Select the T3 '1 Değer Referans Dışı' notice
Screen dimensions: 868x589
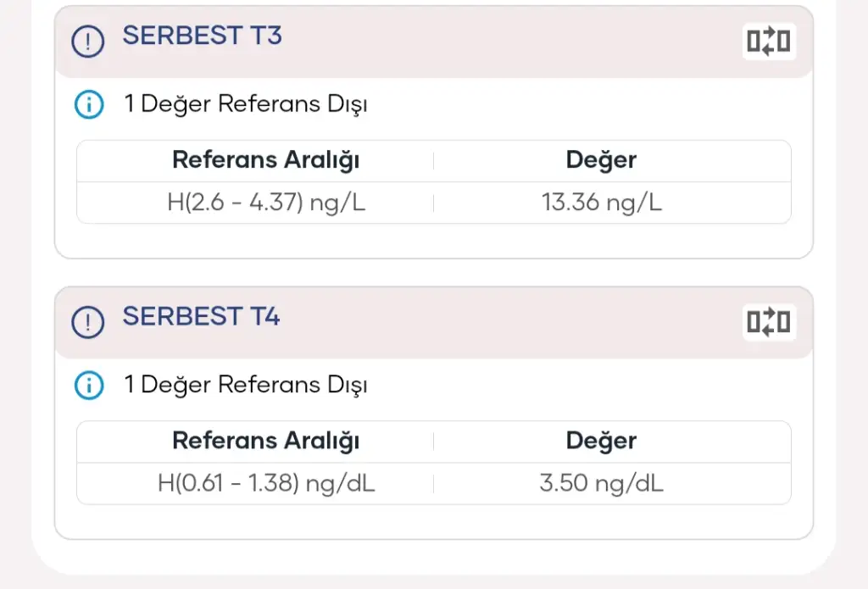click(x=246, y=105)
